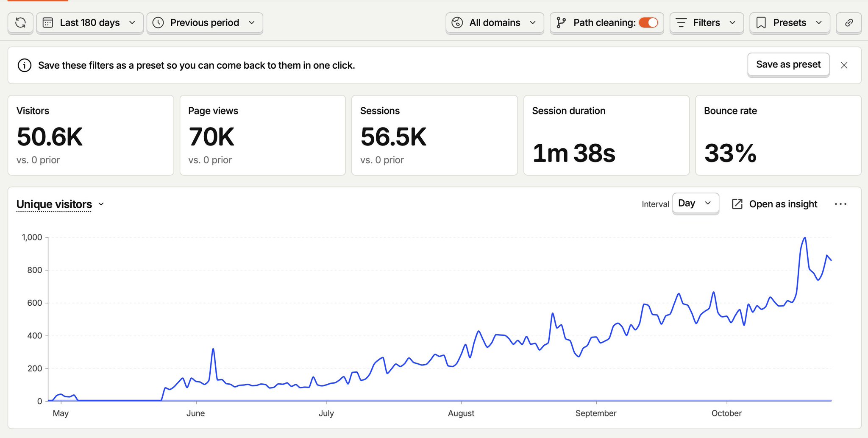
Task: Select the Page views 70K card
Action: (x=263, y=135)
